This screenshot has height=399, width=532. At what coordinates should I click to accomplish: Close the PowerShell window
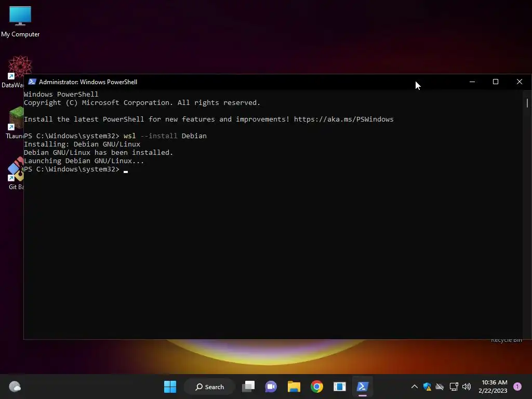pyautogui.click(x=520, y=82)
